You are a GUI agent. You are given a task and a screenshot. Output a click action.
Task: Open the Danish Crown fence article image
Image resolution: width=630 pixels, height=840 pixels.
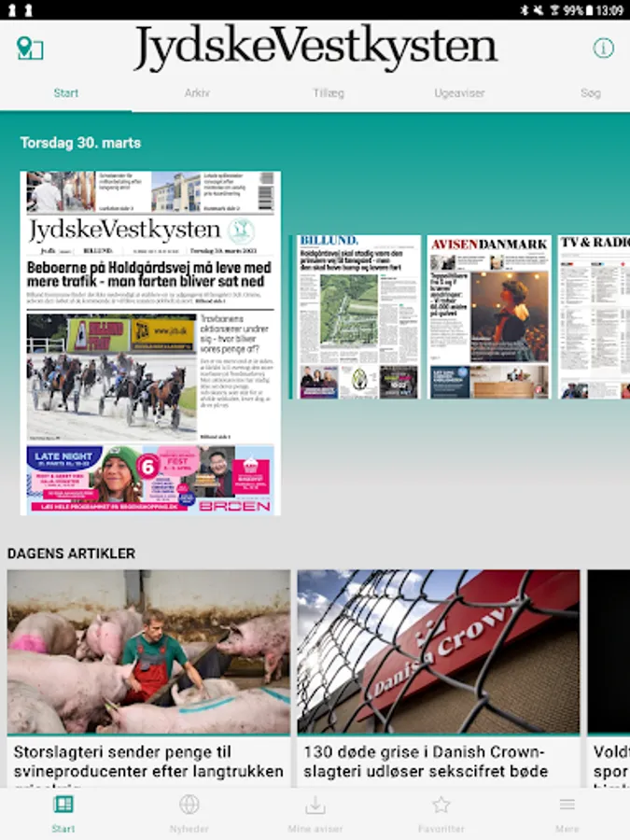439,651
